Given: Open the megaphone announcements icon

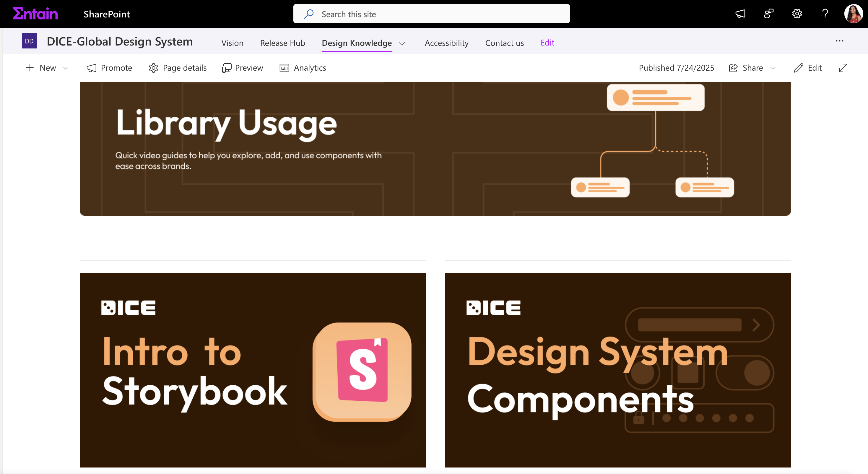Looking at the screenshot, I should pos(740,14).
